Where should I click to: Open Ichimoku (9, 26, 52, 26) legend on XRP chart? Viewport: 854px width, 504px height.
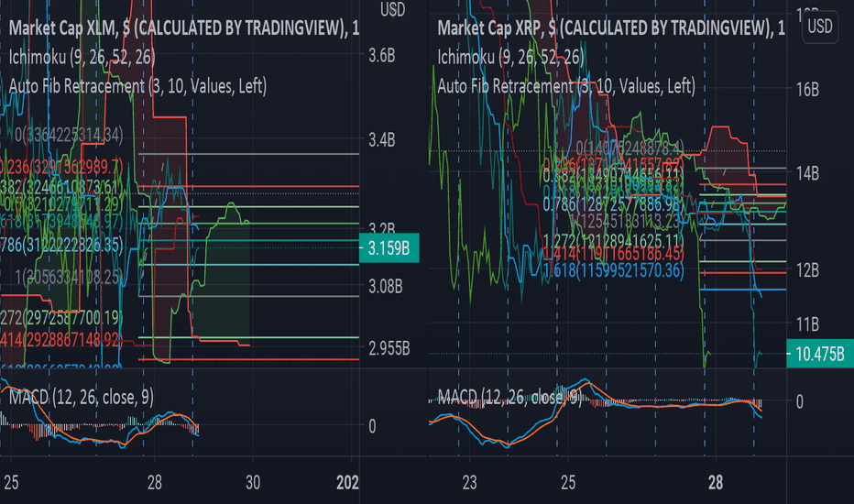(511, 57)
